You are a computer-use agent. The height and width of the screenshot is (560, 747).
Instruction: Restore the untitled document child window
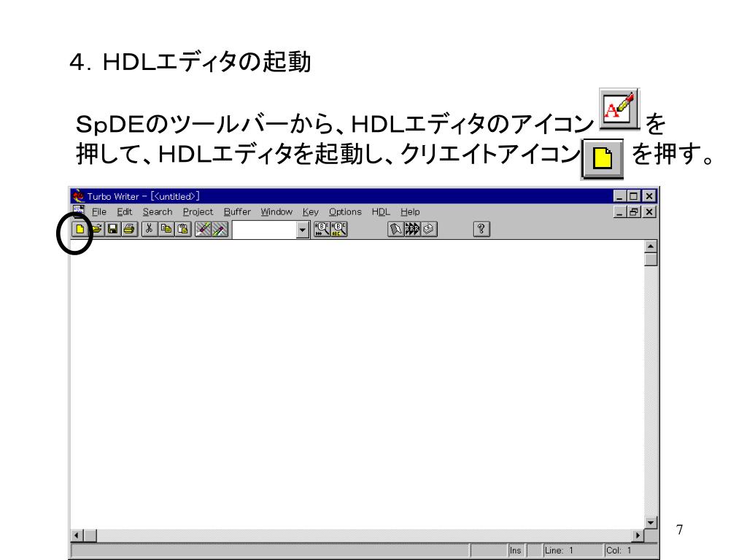click(x=633, y=212)
